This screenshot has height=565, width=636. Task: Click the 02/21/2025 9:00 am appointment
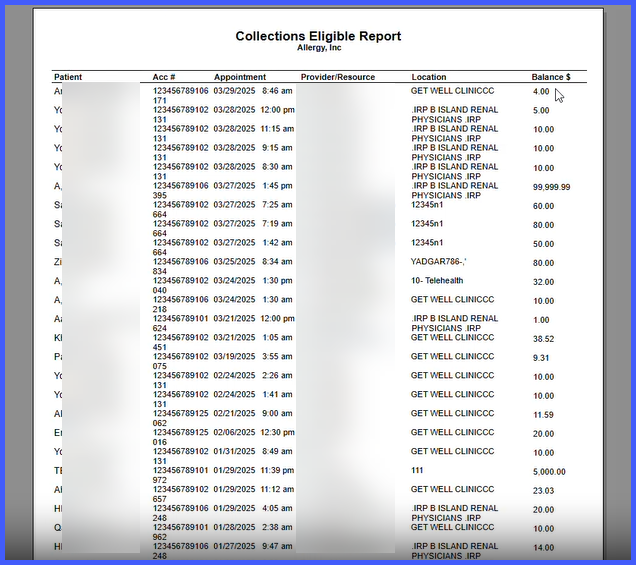[x=253, y=414]
